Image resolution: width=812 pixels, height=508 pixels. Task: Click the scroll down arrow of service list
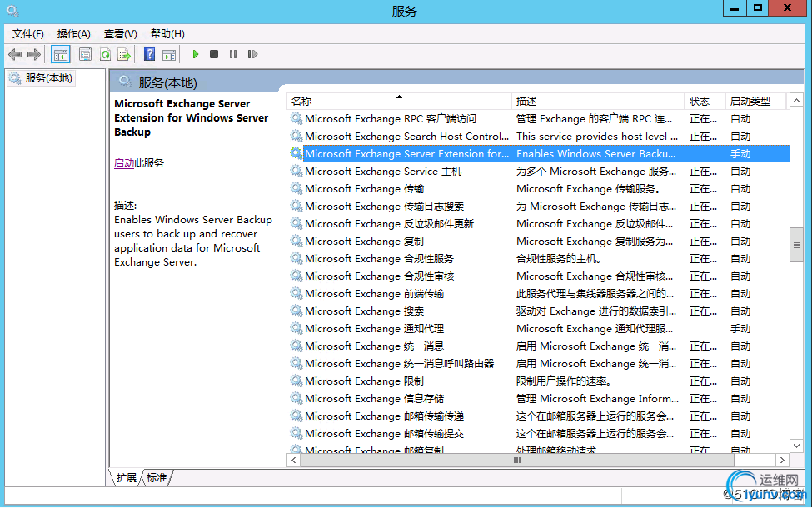796,446
